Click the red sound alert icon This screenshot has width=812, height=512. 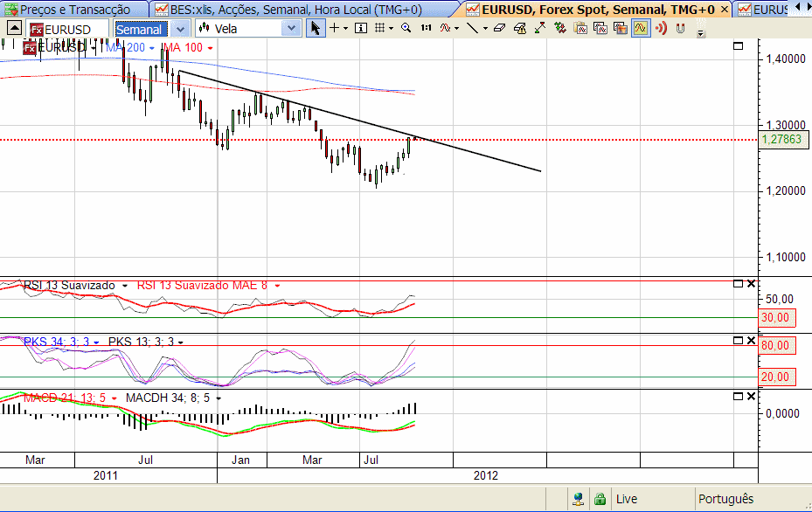click(661, 28)
